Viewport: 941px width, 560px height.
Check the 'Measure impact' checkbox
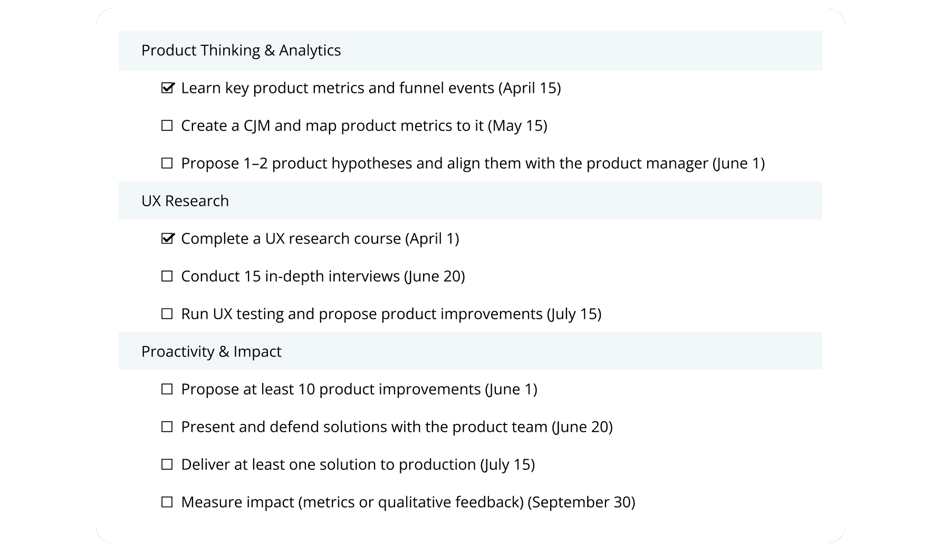pos(167,502)
